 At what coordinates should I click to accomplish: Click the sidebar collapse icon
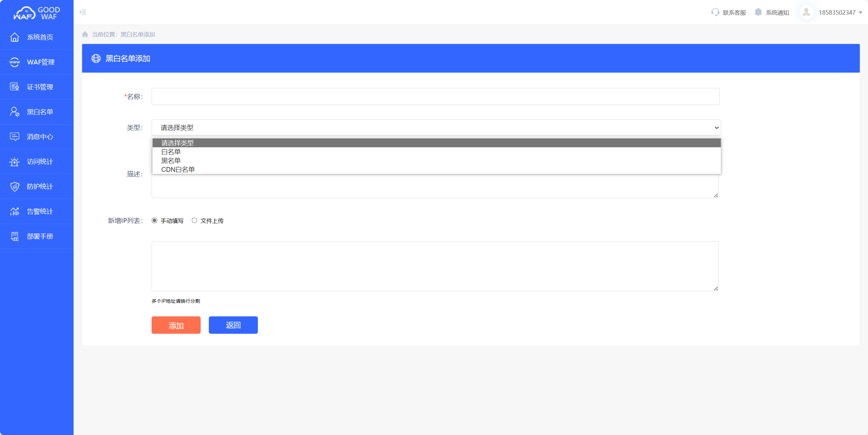[83, 12]
